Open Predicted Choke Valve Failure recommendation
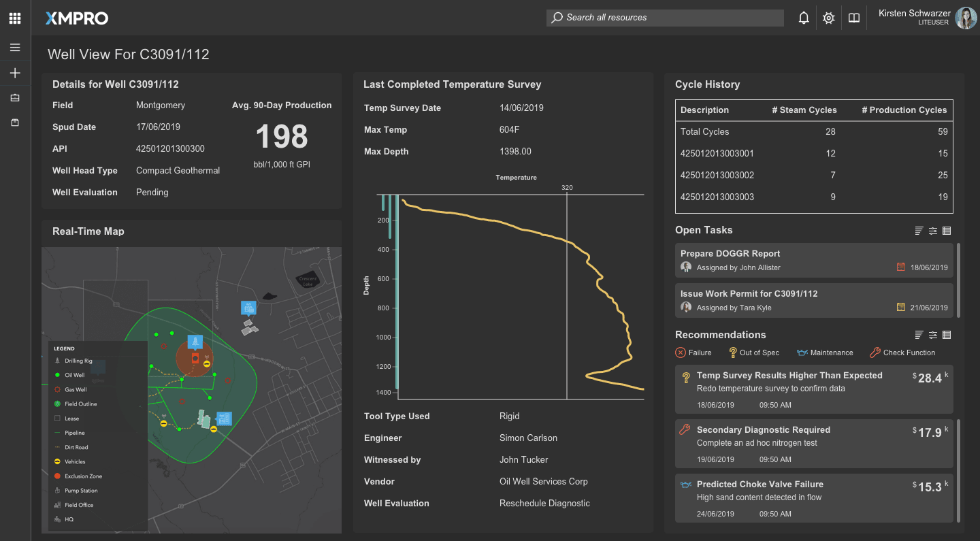This screenshot has height=541, width=980. coord(814,498)
